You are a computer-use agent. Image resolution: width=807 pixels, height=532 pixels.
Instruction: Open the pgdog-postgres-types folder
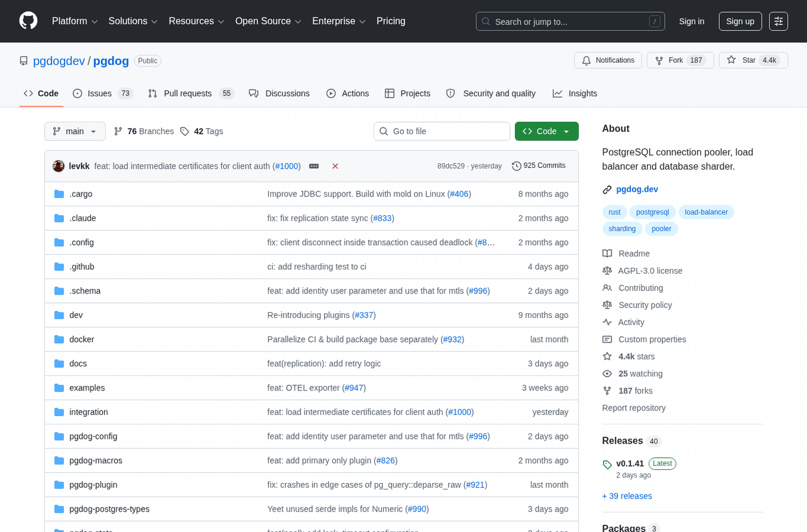pos(109,509)
